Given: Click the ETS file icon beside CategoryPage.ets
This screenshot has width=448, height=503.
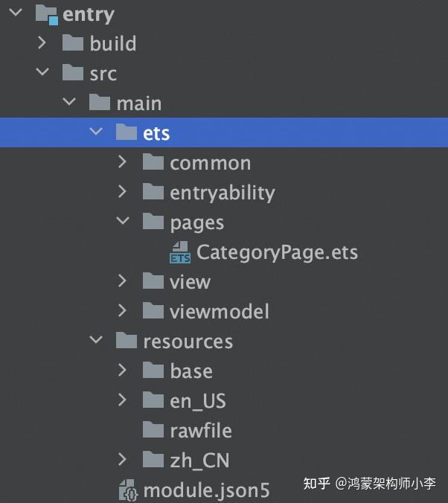Looking at the screenshot, I should pos(180,252).
